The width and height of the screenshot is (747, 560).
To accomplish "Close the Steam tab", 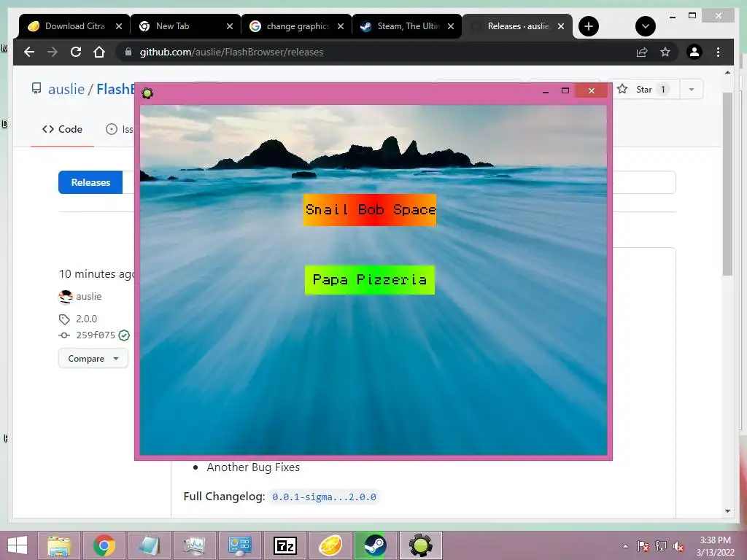I will click(x=451, y=26).
